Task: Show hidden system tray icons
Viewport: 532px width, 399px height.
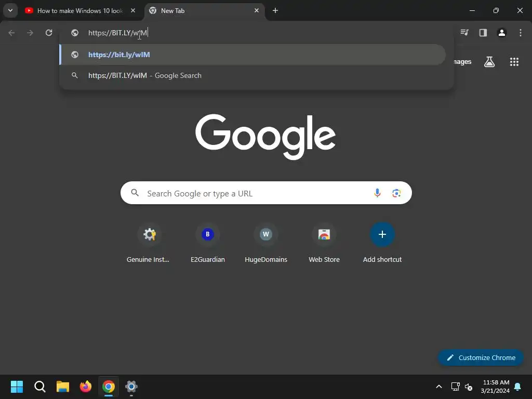Action: click(438, 387)
